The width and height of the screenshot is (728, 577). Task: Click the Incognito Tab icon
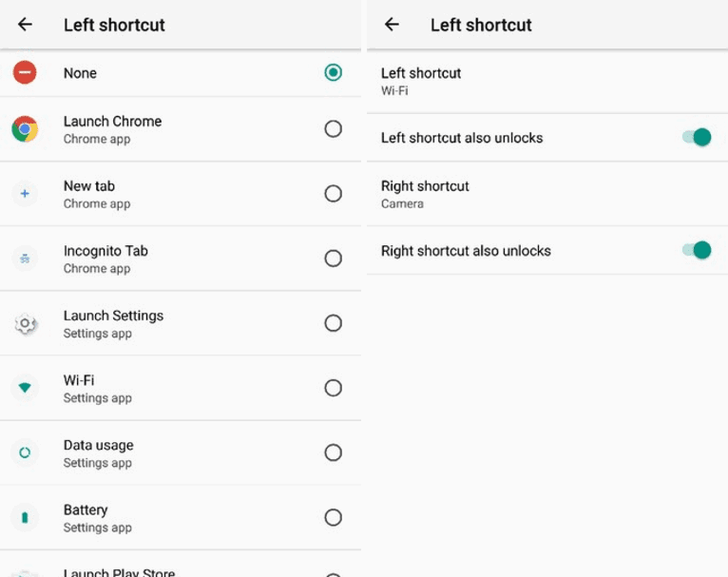pos(25,259)
